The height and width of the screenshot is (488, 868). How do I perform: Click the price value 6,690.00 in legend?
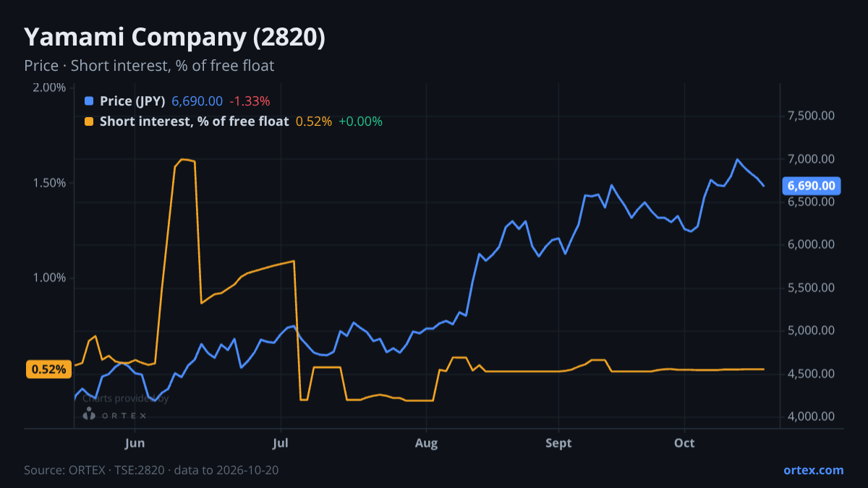(197, 101)
